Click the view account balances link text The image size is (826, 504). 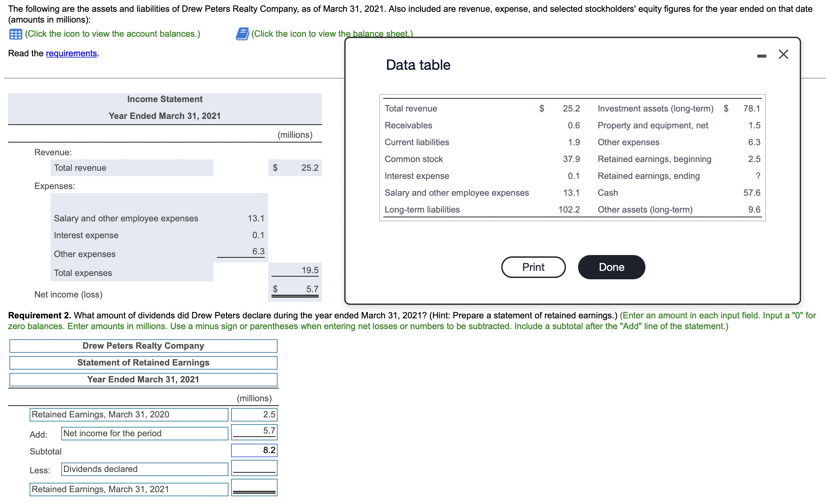coord(113,34)
